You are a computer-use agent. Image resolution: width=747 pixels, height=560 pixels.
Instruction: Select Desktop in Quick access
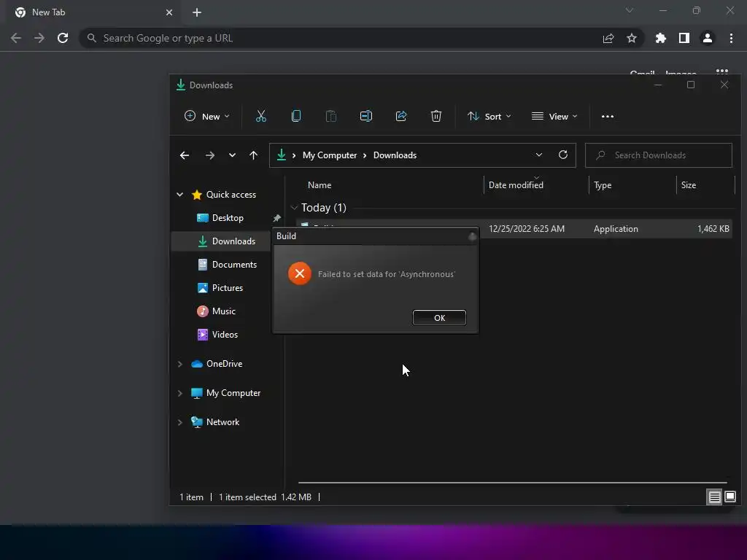(228, 218)
